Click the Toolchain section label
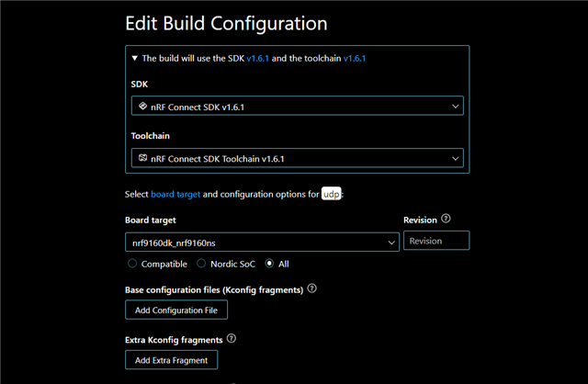 coord(151,136)
